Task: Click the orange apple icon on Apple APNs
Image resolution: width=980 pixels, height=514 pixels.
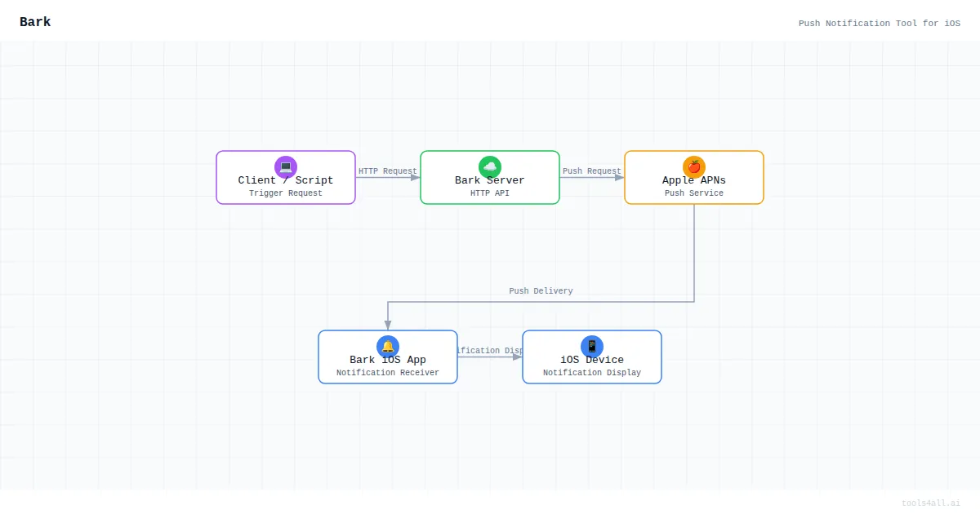Action: tap(694, 167)
